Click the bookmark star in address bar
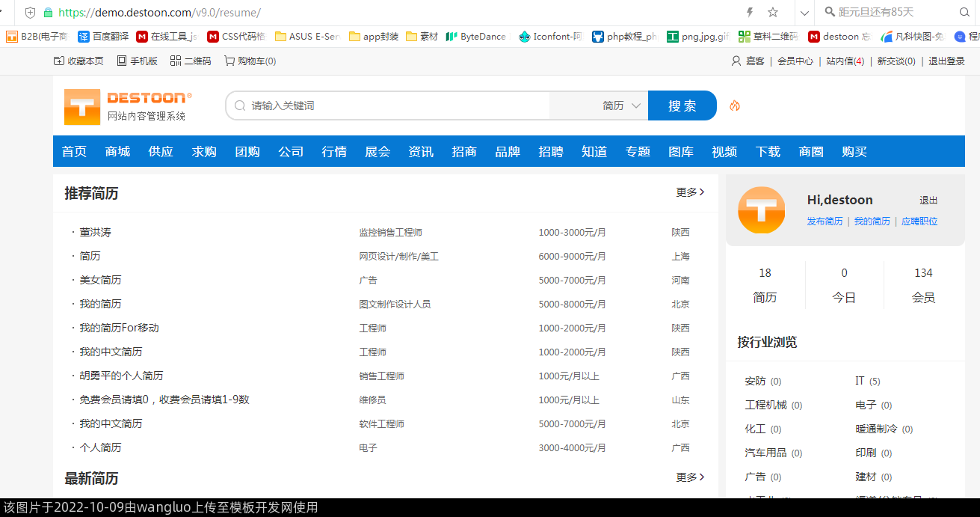980x517 pixels. coord(773,12)
